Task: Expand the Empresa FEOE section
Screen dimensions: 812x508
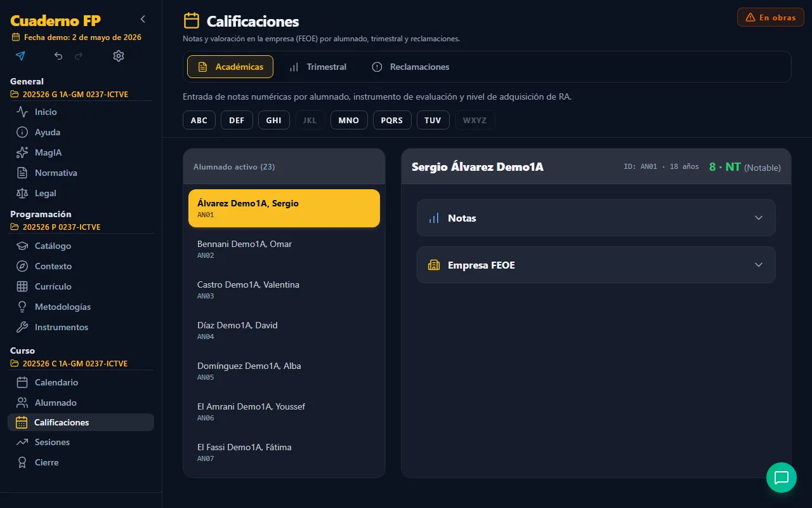Action: coord(596,265)
